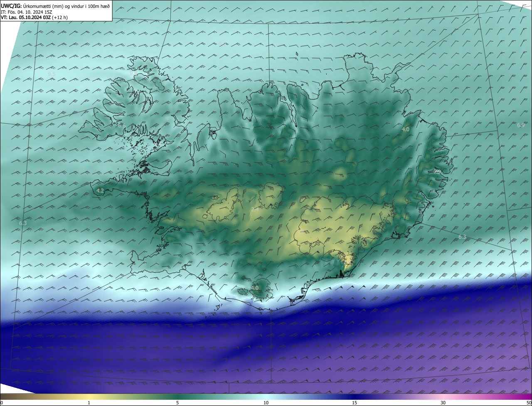Click the '5' tick on the color scale
The image size is (532, 406).
177,403
